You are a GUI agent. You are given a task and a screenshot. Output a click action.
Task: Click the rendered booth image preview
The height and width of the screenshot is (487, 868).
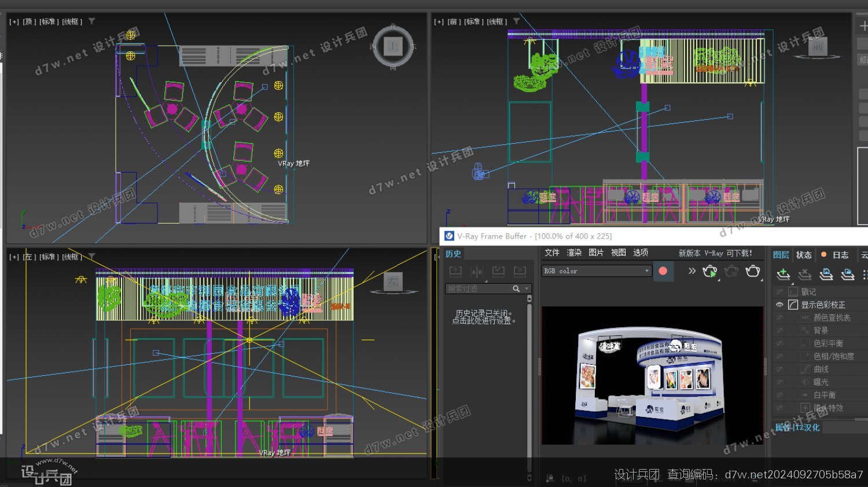(x=652, y=375)
